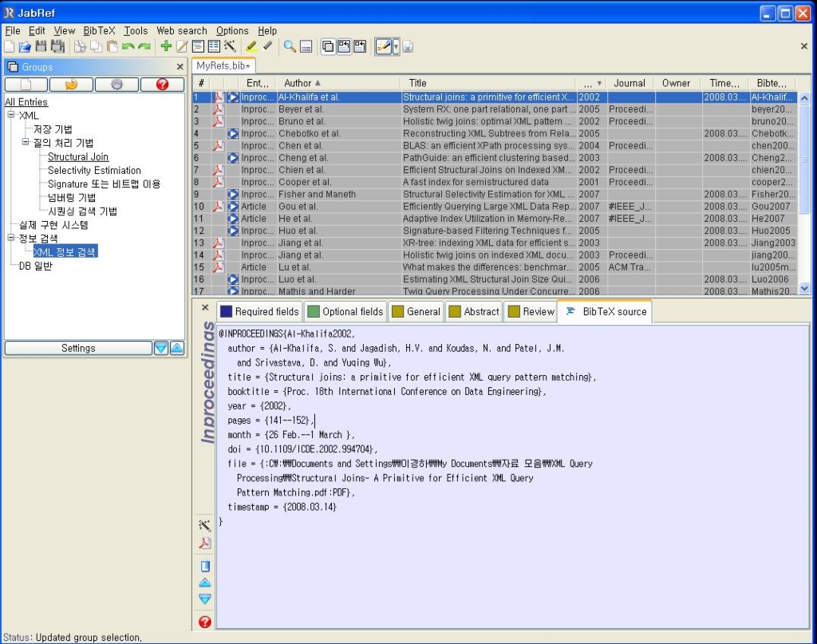
Task: Open the Options menu
Action: [232, 31]
